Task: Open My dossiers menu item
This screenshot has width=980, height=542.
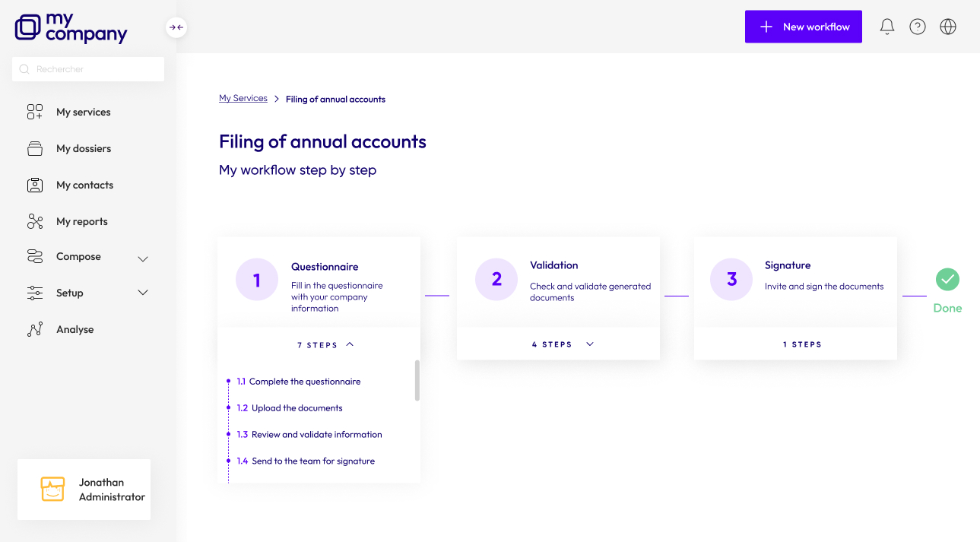Action: pos(84,148)
